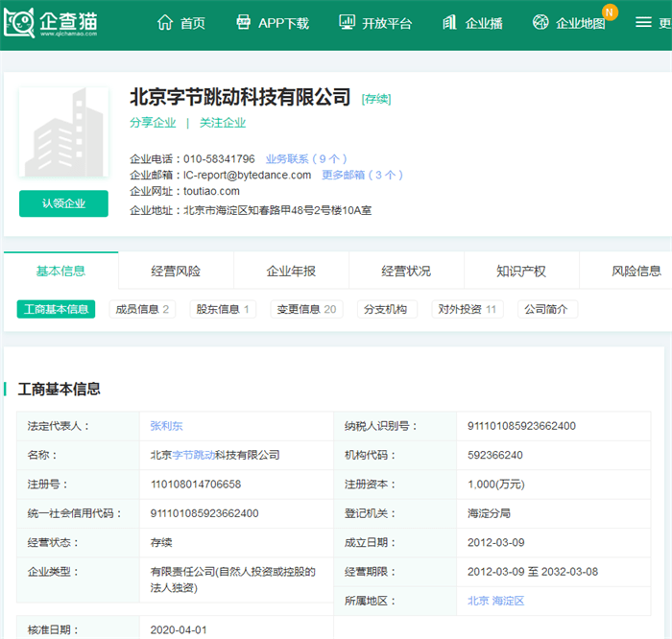The width and height of the screenshot is (672, 639).
Task: Open 业务联系 (9个) link
Action: (306, 159)
